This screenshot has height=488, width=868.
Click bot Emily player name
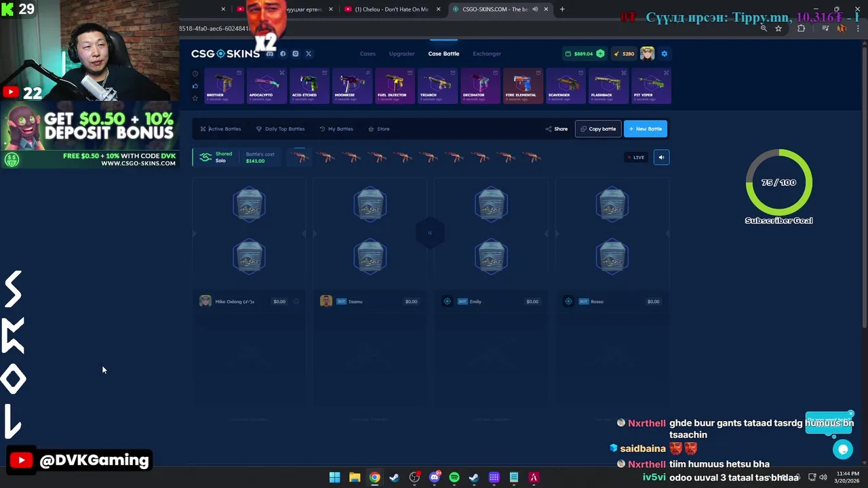(x=475, y=302)
